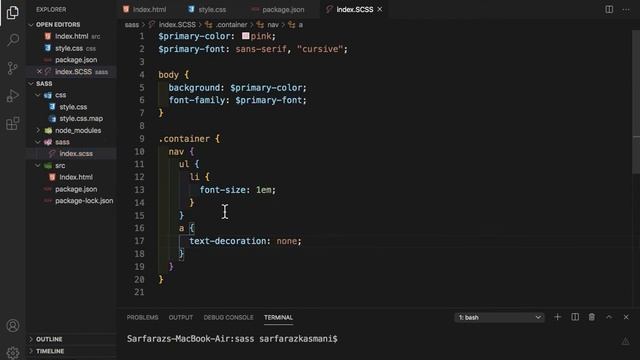Close index.SCSS in Open Editors list
Image resolution: width=640 pixels, height=360 pixels.
[39, 71]
